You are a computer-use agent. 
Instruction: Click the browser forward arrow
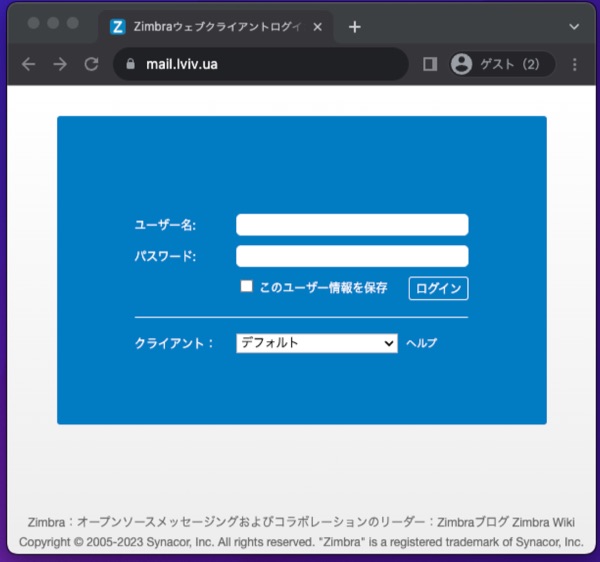point(60,64)
